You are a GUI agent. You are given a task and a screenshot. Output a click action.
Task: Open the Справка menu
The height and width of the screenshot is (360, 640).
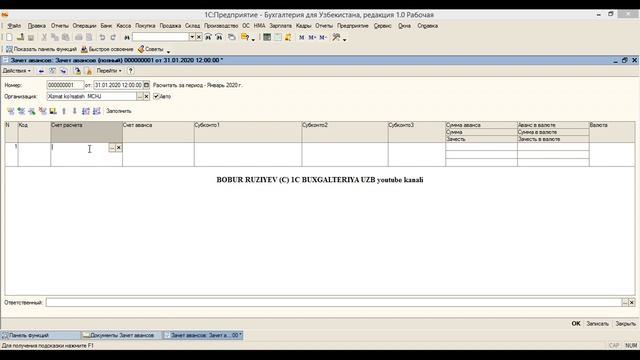427,26
